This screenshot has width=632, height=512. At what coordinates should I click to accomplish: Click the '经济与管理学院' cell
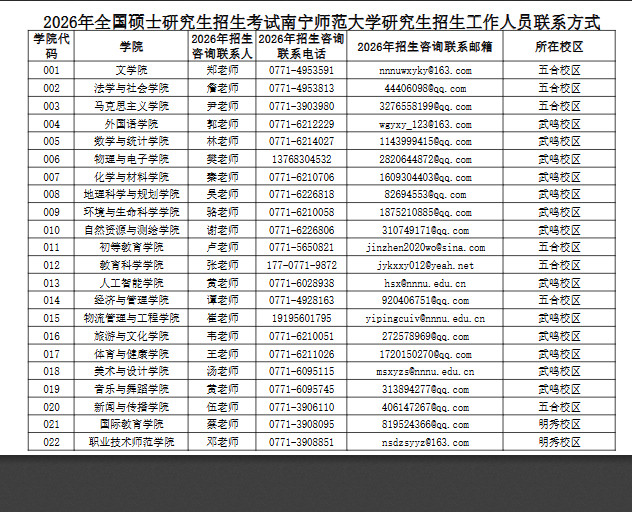[131, 300]
